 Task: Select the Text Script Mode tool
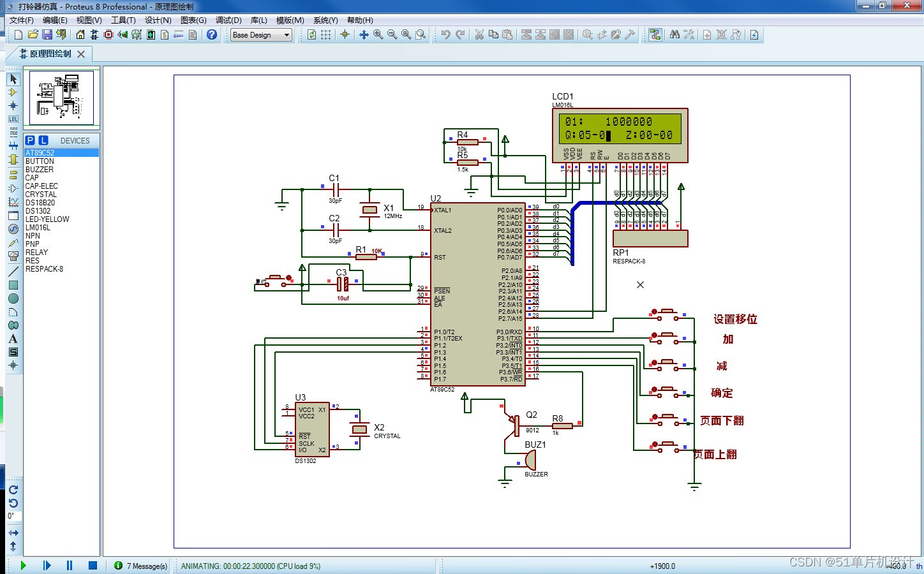(13, 133)
